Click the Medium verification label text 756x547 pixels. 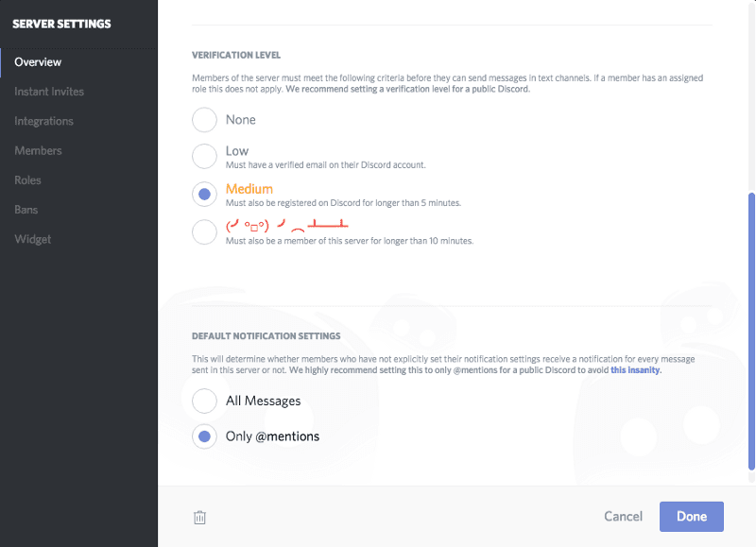(249, 189)
